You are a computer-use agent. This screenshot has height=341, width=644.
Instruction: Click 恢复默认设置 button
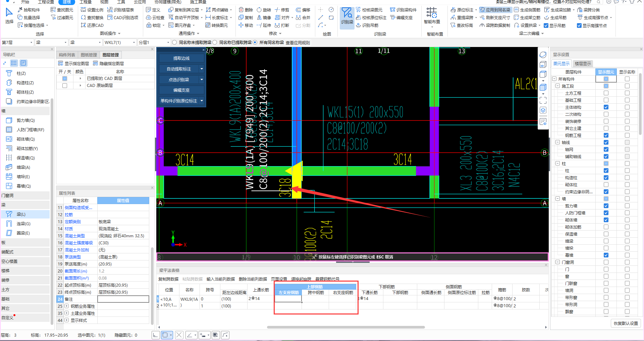(x=626, y=323)
